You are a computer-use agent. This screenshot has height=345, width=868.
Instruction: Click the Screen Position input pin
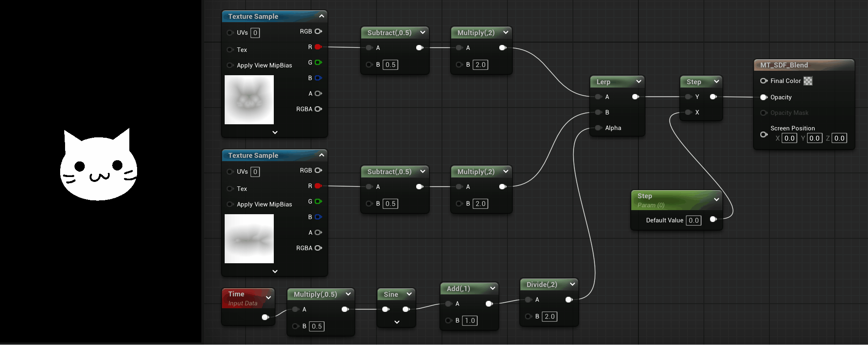(x=764, y=134)
